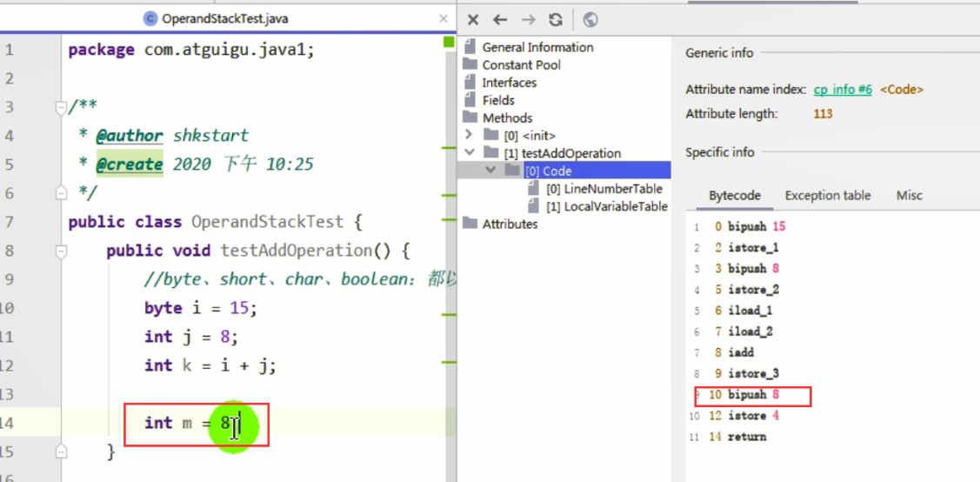Click the istore_3 bytecode instruction
980x482 pixels.
pos(753,374)
